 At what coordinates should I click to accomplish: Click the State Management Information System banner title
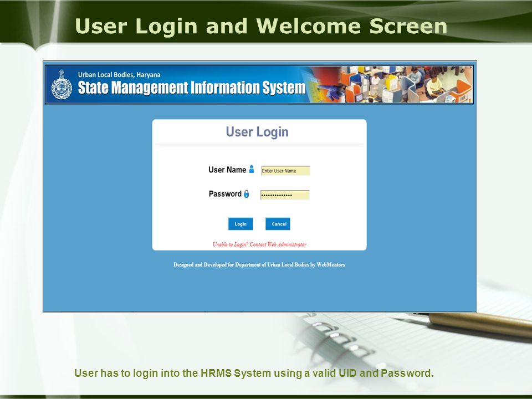(192, 88)
